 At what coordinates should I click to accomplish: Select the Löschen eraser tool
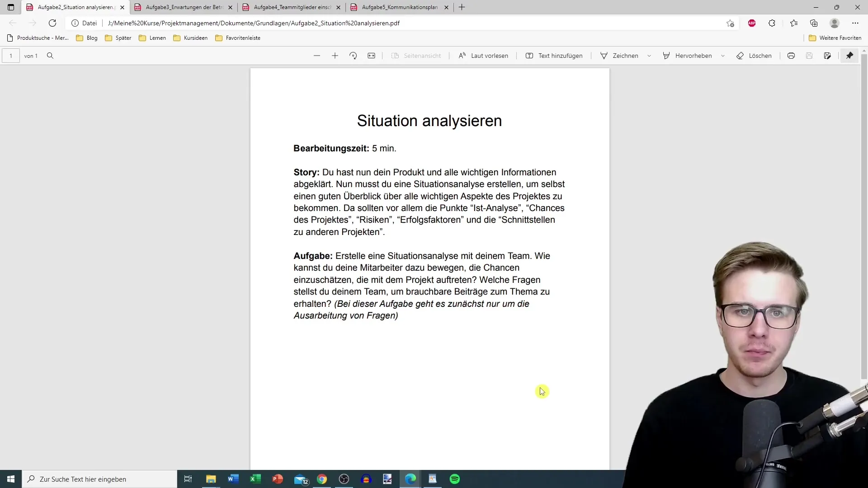[754, 56]
